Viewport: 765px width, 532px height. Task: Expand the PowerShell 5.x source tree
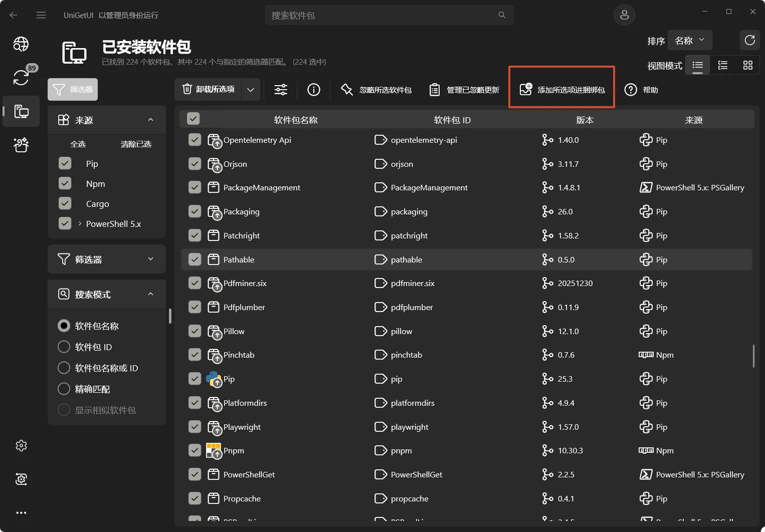(80, 224)
